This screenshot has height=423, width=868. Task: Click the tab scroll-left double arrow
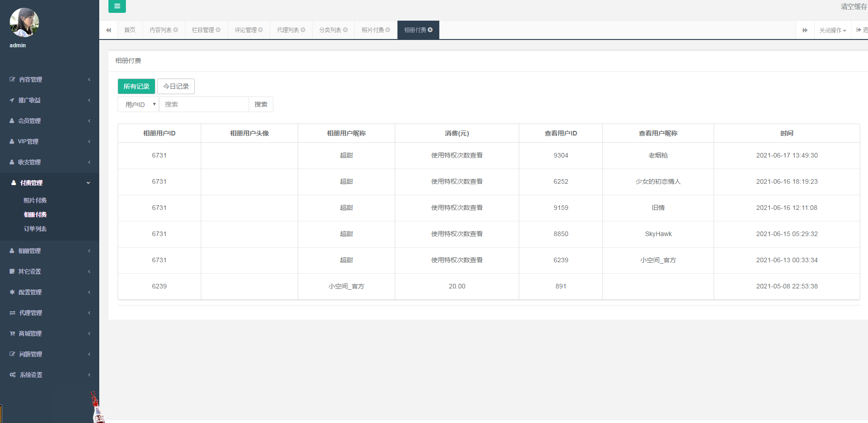108,30
